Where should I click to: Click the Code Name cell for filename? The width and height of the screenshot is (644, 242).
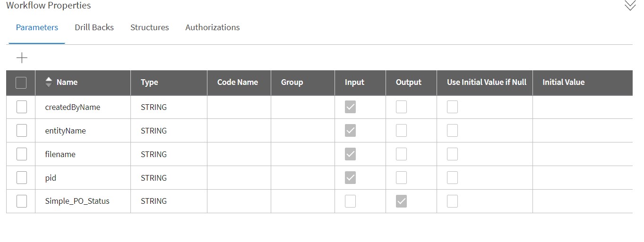239,154
